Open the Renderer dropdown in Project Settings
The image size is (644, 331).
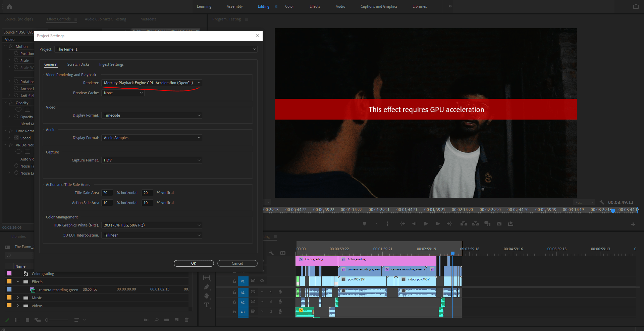(x=199, y=83)
